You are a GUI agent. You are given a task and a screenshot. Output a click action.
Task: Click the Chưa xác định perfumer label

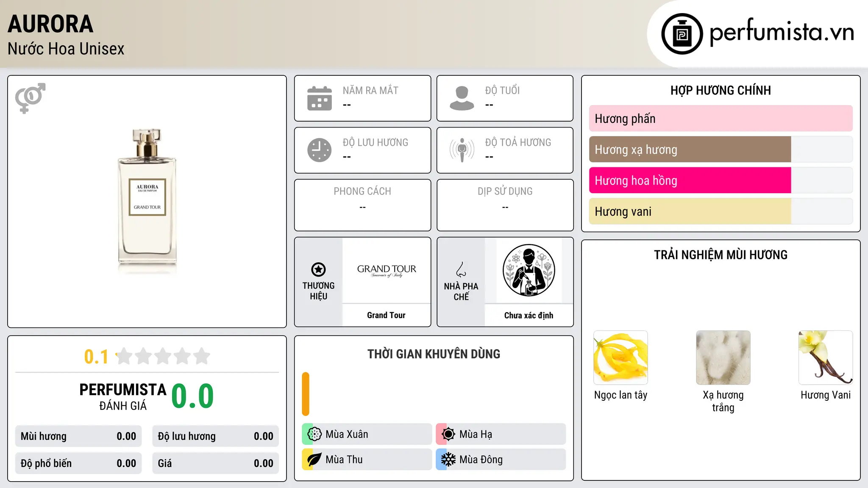coord(529,315)
